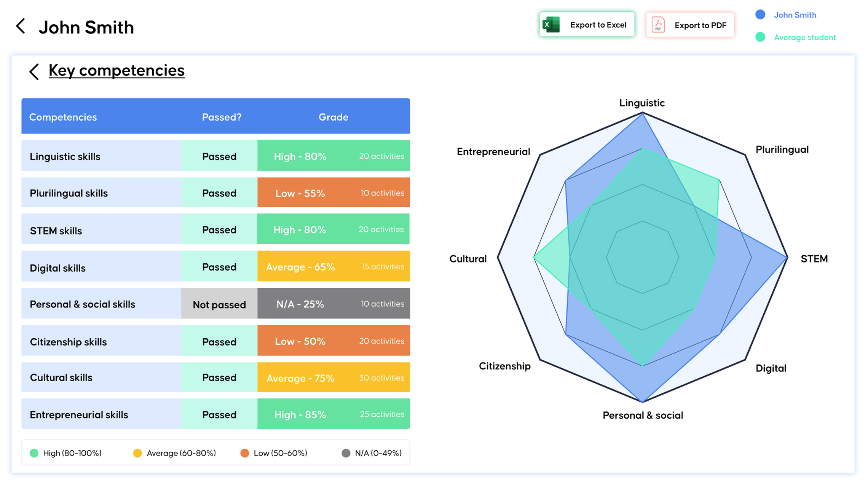Viewport: 868px width, 481px height.
Task: Export the report to PDF
Action: tap(690, 25)
